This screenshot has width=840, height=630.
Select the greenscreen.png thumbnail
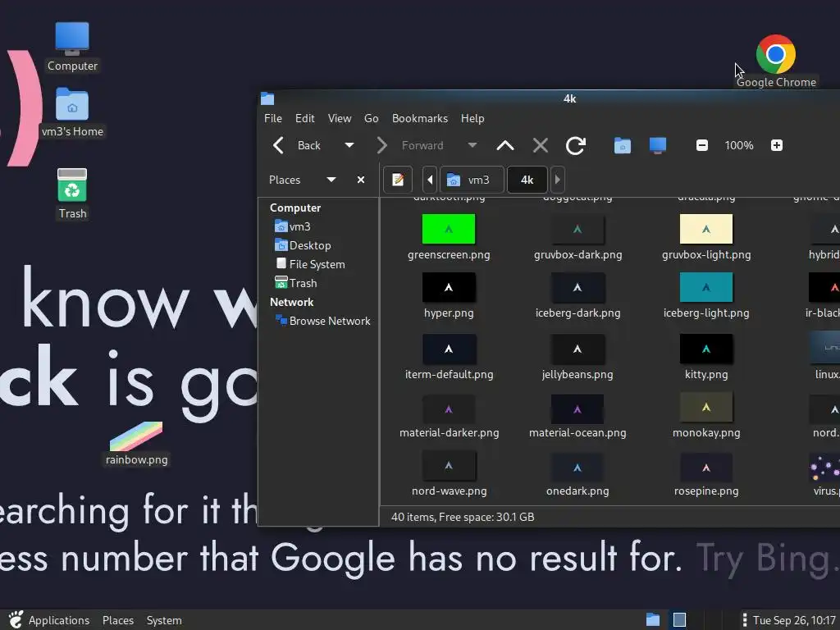pyautogui.click(x=449, y=230)
